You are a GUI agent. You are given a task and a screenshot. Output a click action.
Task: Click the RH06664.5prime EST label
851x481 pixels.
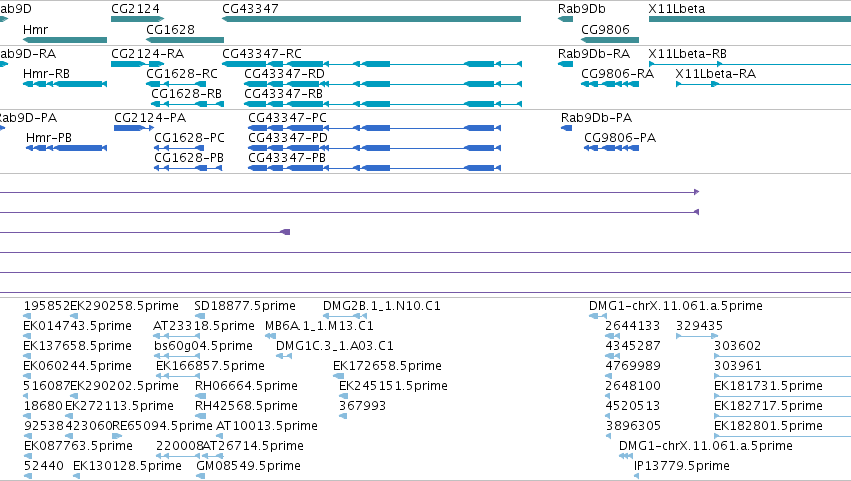(246, 386)
